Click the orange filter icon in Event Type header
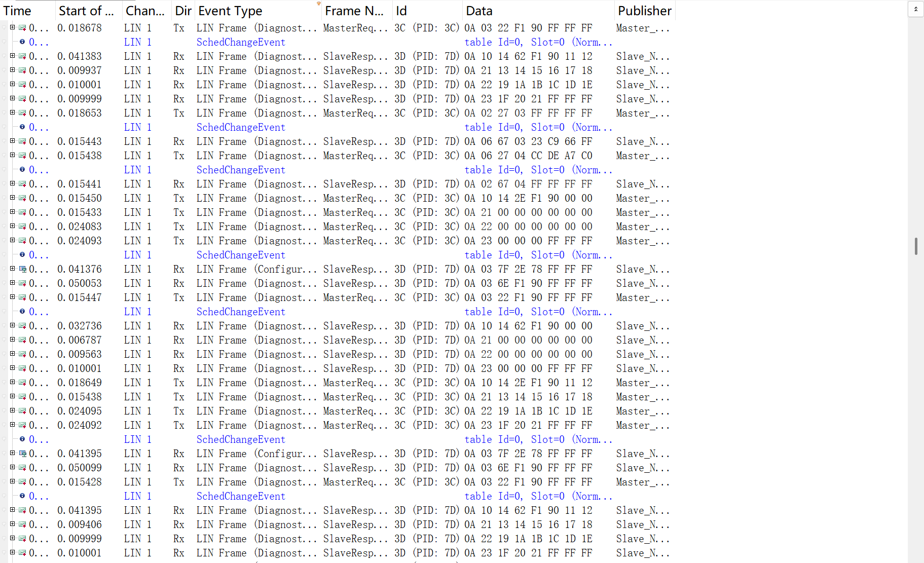This screenshot has width=924, height=563. pyautogui.click(x=319, y=4)
